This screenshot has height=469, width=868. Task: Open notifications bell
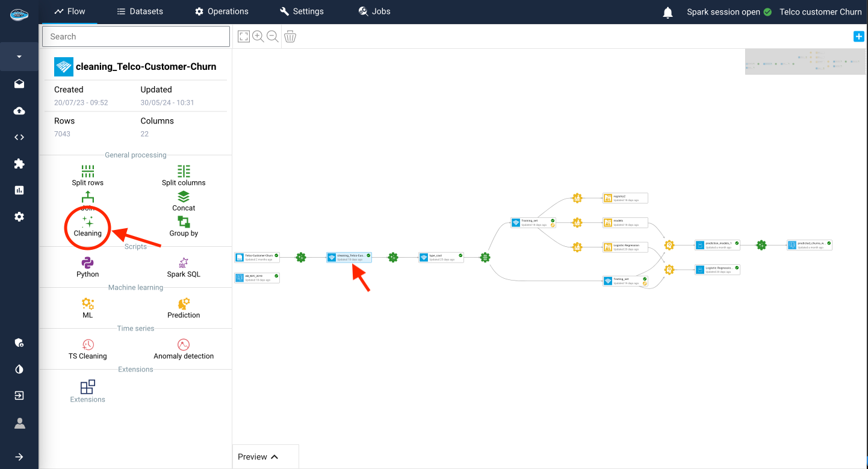click(668, 12)
